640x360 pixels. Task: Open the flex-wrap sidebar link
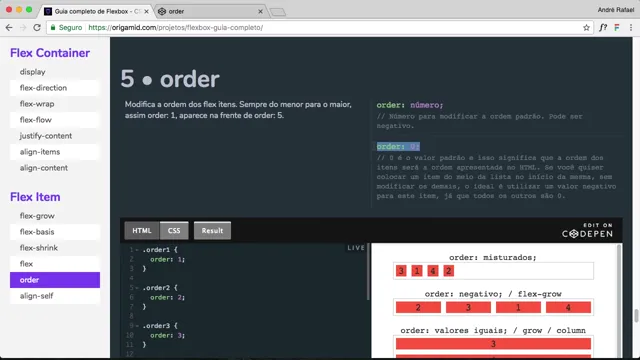55,104
